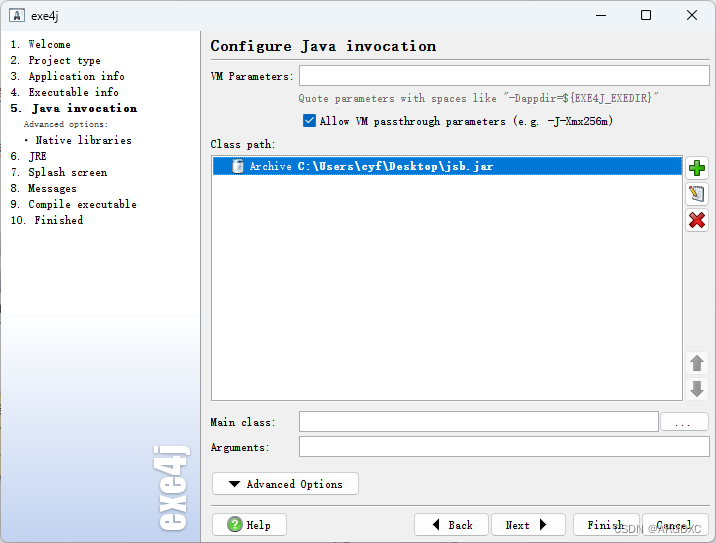The height and width of the screenshot is (543, 716).
Task: Maximize the exe4j window
Action: (x=646, y=16)
